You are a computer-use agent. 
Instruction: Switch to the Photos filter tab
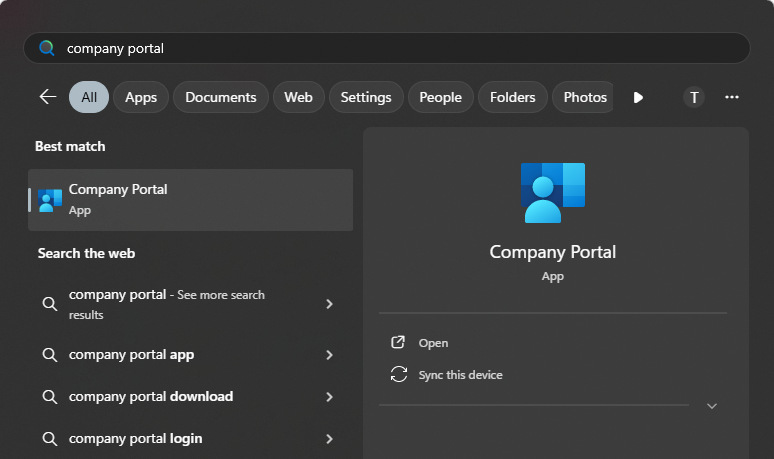coord(583,97)
